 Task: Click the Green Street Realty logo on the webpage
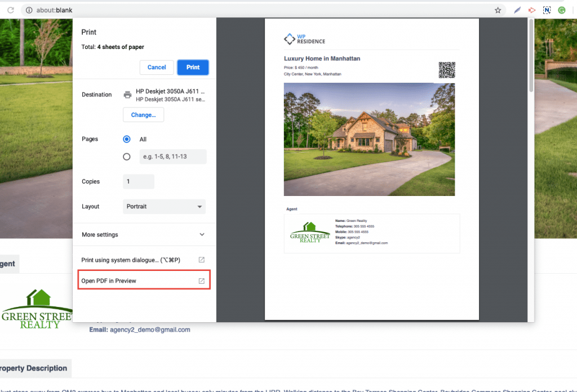[37, 309]
